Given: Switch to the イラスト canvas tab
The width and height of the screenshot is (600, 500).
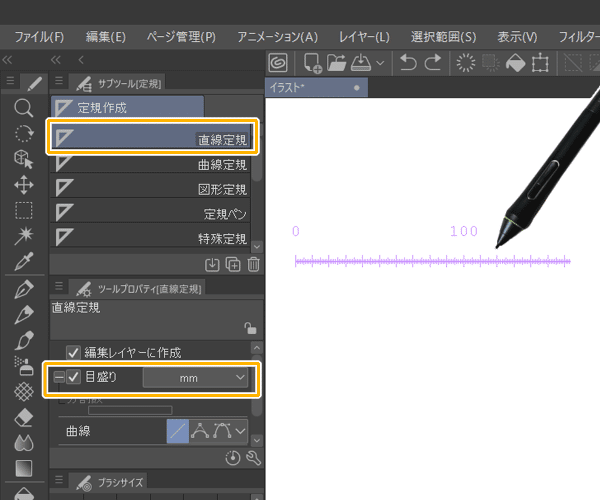Looking at the screenshot, I should [316, 88].
